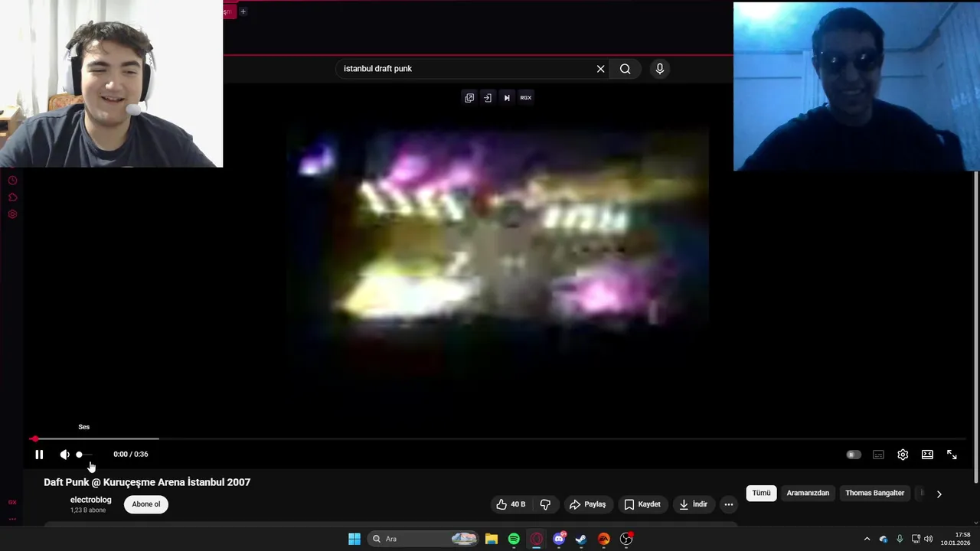980x551 pixels.
Task: Dislike the video with thumbs down
Action: 545,504
